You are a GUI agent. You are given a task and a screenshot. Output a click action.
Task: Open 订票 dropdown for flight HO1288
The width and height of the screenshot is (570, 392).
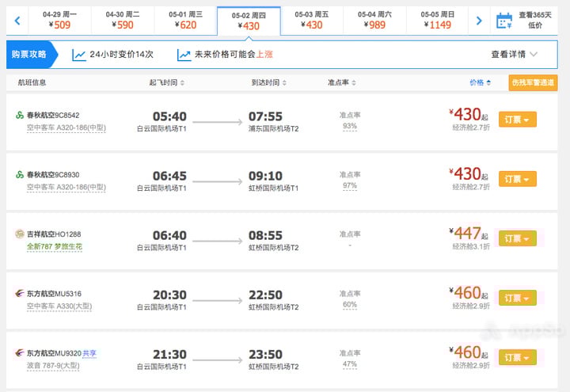tap(517, 238)
